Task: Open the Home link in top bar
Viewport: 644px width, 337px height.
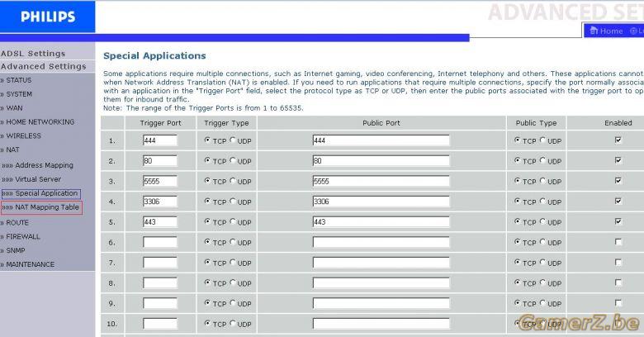Action: point(606,31)
